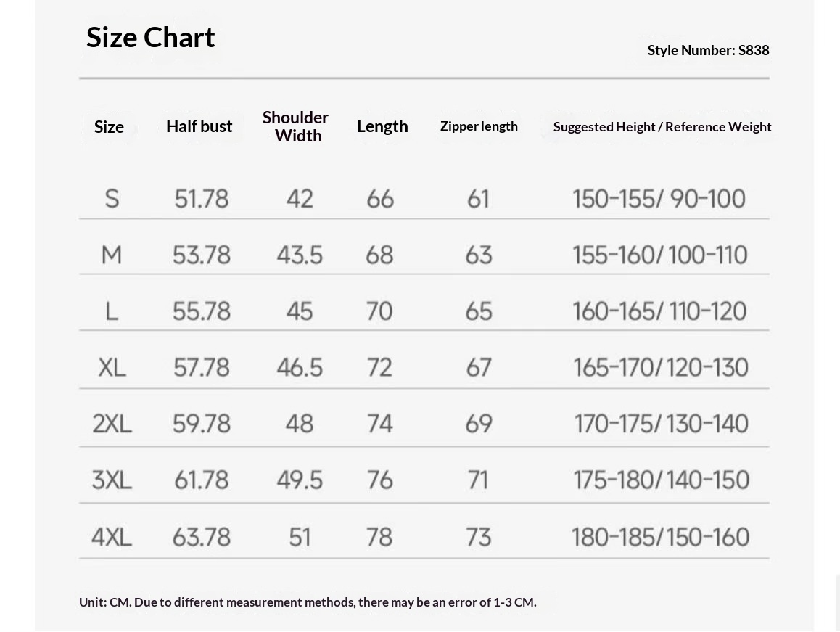Select the 4XL size row label
The image size is (840, 632).
(x=112, y=537)
